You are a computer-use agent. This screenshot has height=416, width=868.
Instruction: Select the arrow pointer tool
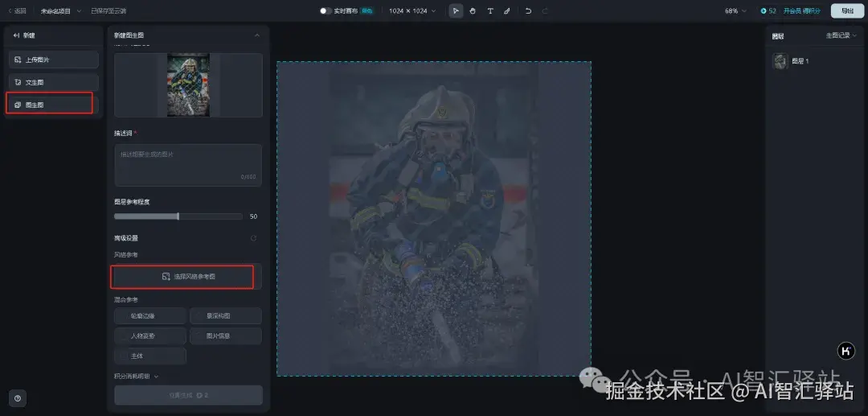click(456, 11)
